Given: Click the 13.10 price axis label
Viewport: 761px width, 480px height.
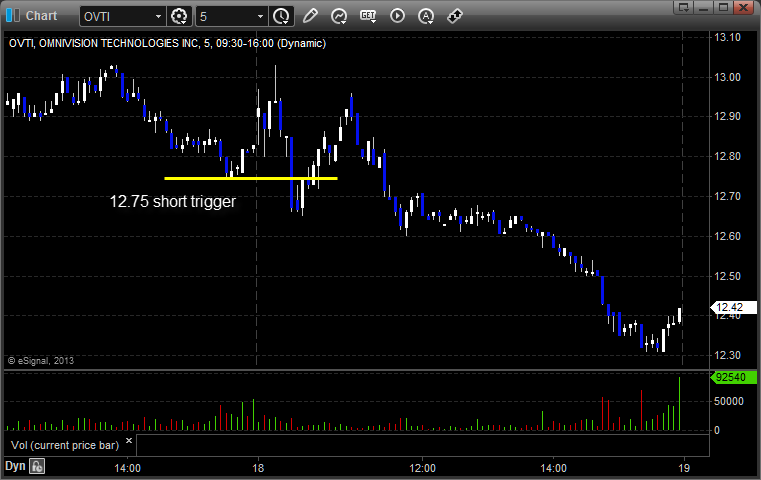Looking at the screenshot, I should click(x=728, y=37).
